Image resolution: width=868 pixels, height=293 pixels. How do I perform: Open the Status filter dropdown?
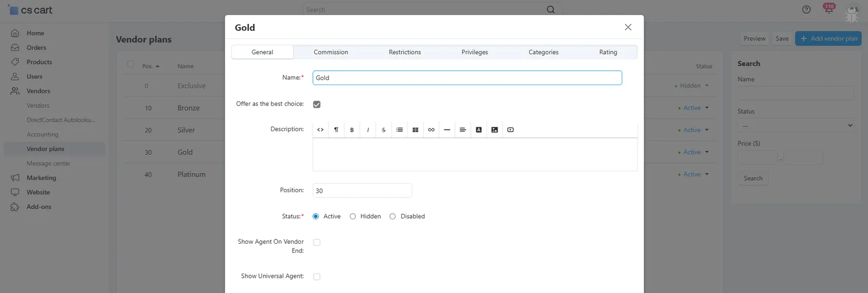[796, 126]
